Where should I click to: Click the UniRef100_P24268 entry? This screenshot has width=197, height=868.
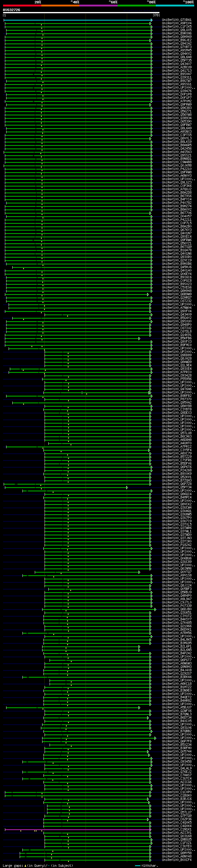tap(177, 470)
